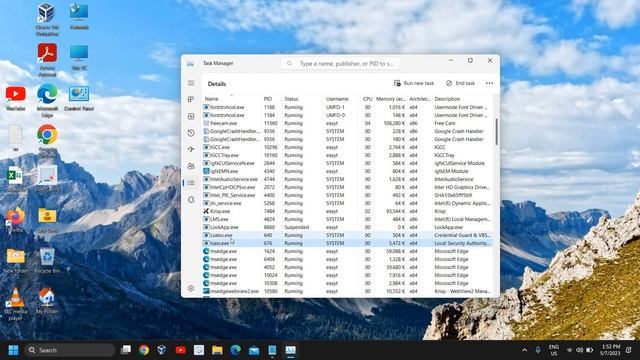Image resolution: width=640 pixels, height=360 pixels.
Task: Select the igfxEMN.exe process row
Action: pyautogui.click(x=347, y=171)
